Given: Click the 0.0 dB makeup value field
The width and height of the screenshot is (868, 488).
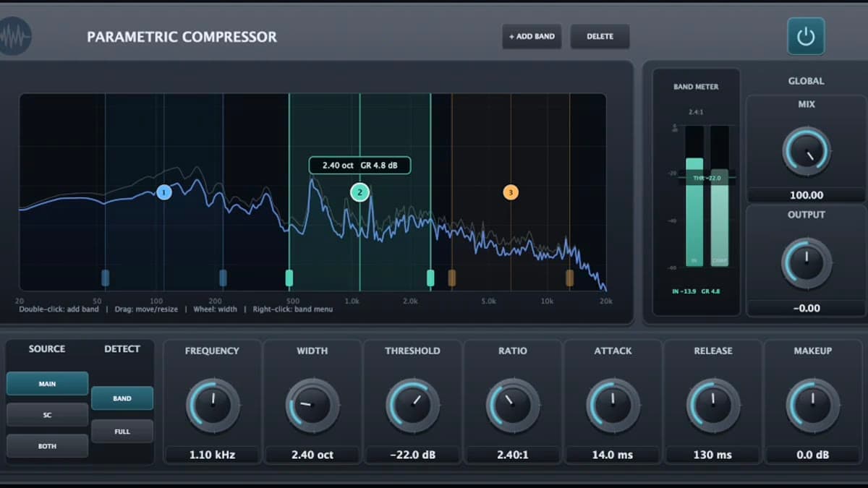Looking at the screenshot, I should pos(813,455).
